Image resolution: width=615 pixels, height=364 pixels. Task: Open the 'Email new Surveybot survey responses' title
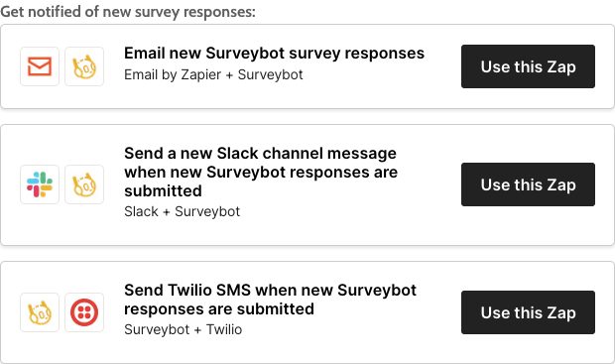(x=274, y=54)
